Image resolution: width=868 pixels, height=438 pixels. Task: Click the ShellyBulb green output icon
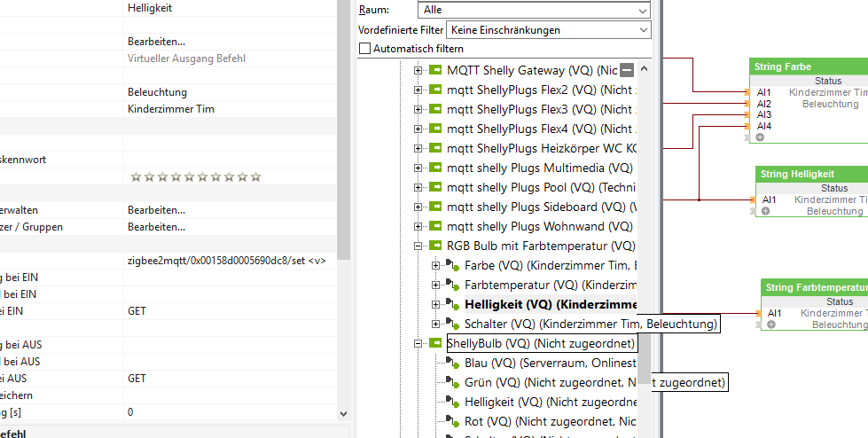click(x=435, y=343)
